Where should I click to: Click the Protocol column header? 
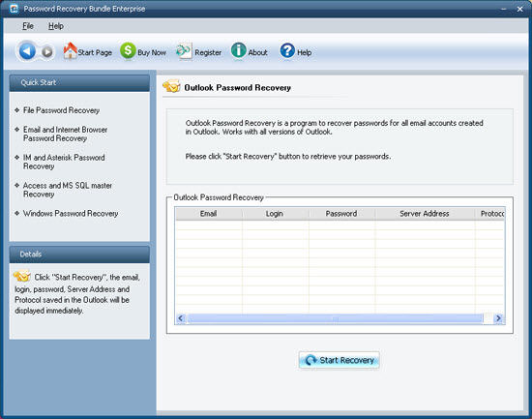coord(489,214)
